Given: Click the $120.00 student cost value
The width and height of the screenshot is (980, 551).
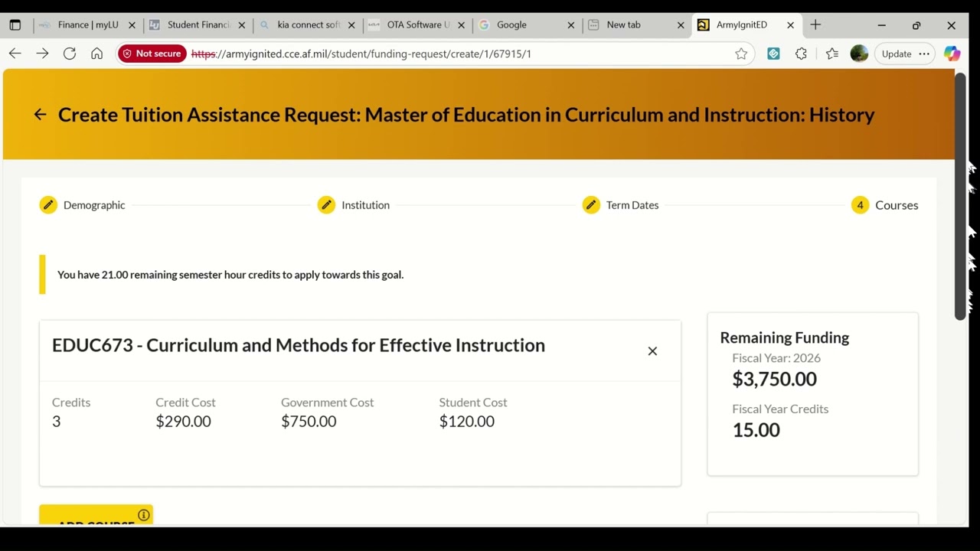Looking at the screenshot, I should coord(467,422).
